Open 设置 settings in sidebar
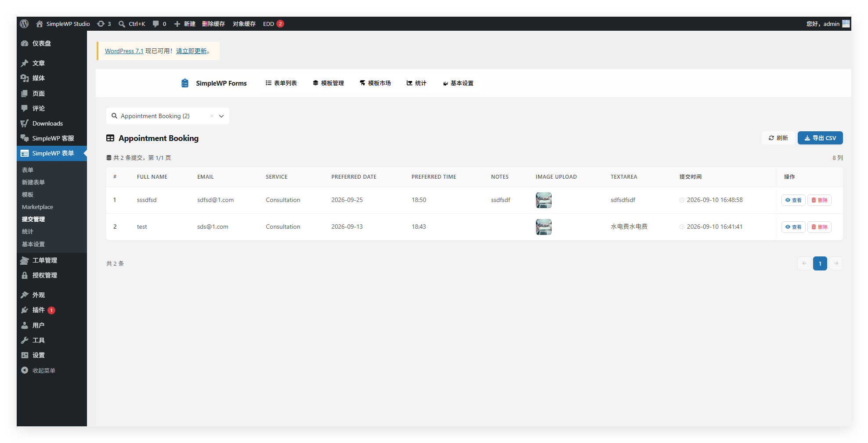The width and height of the screenshot is (868, 443). point(52,355)
